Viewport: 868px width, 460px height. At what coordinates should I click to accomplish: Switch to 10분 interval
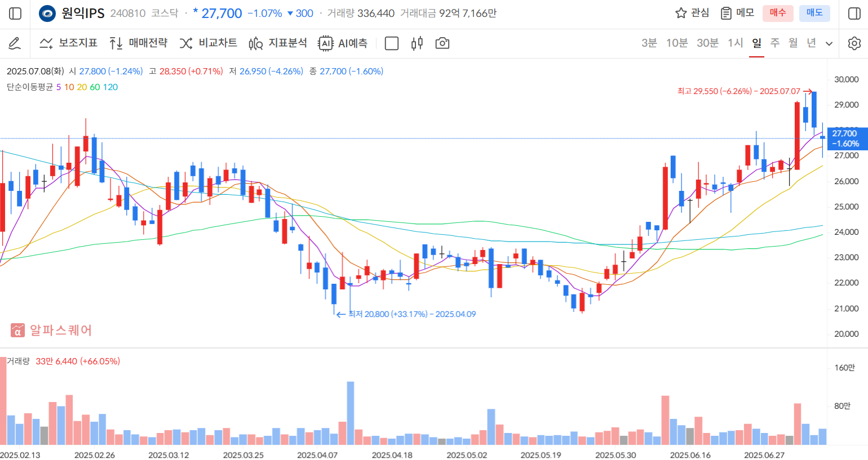coord(677,43)
